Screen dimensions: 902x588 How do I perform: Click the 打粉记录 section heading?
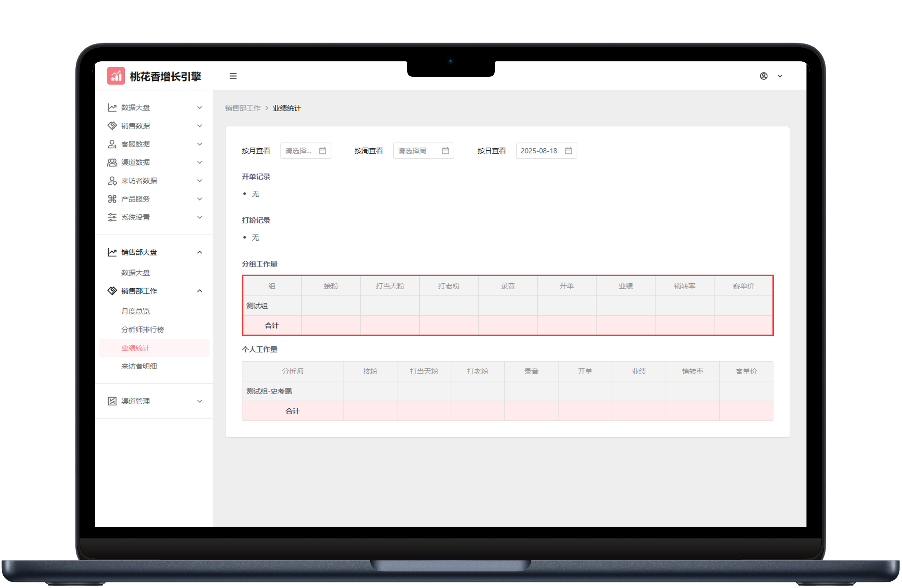point(256,221)
